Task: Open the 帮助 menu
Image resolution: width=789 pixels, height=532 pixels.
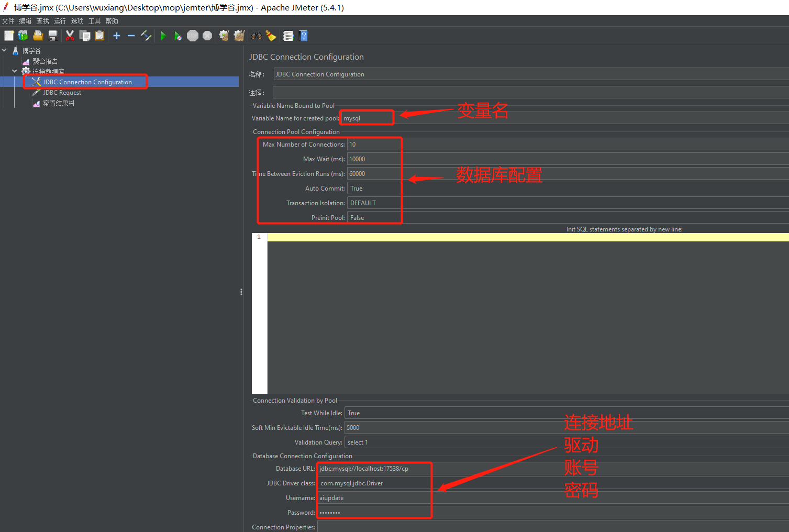Action: click(x=112, y=21)
